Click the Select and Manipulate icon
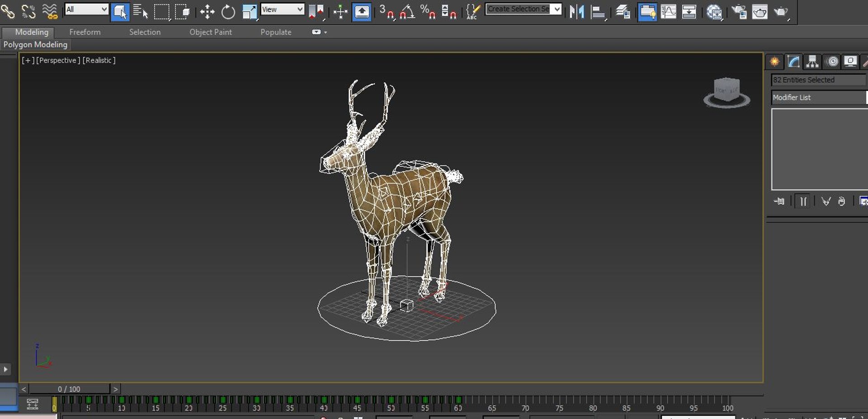 point(340,12)
